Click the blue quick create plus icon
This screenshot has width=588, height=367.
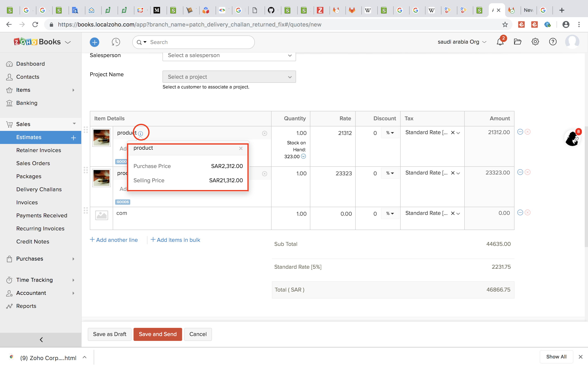pyautogui.click(x=94, y=42)
